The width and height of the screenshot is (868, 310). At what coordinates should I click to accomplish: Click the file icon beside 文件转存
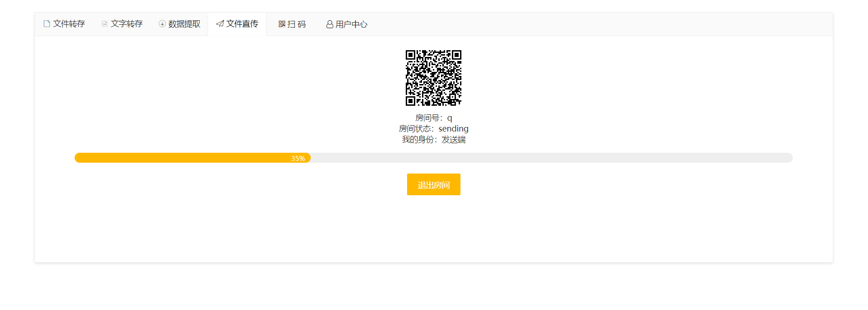click(x=47, y=24)
